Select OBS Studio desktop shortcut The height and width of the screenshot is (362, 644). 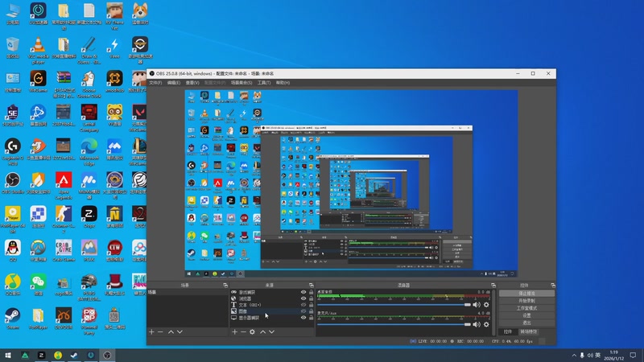coord(13,183)
